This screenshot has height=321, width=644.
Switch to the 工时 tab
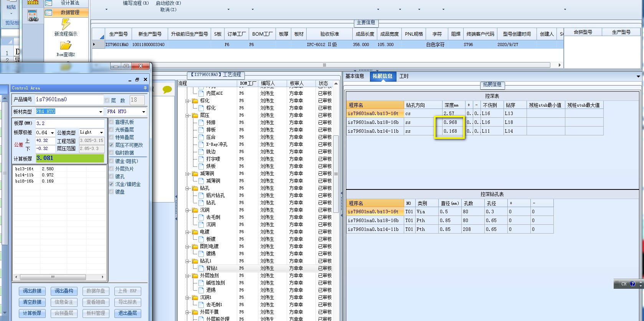[x=404, y=76]
